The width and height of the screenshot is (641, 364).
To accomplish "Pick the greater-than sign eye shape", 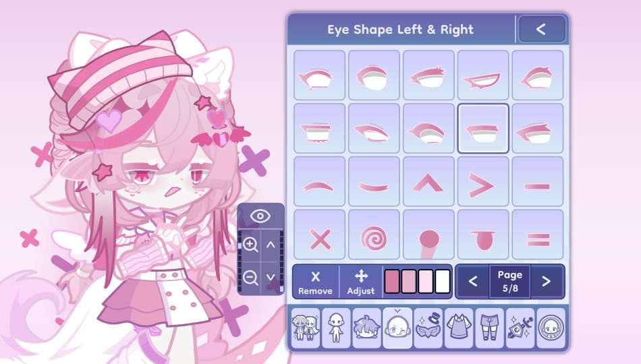I will (x=483, y=181).
